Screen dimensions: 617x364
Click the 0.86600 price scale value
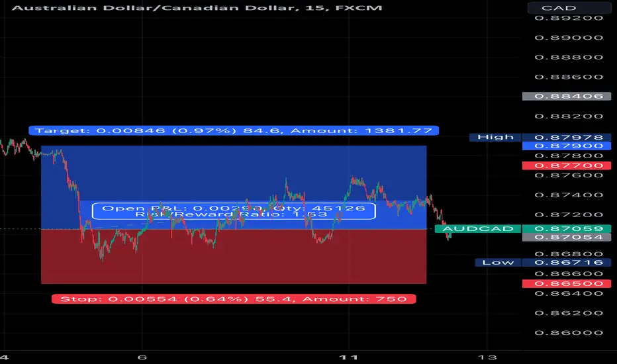[569, 274]
